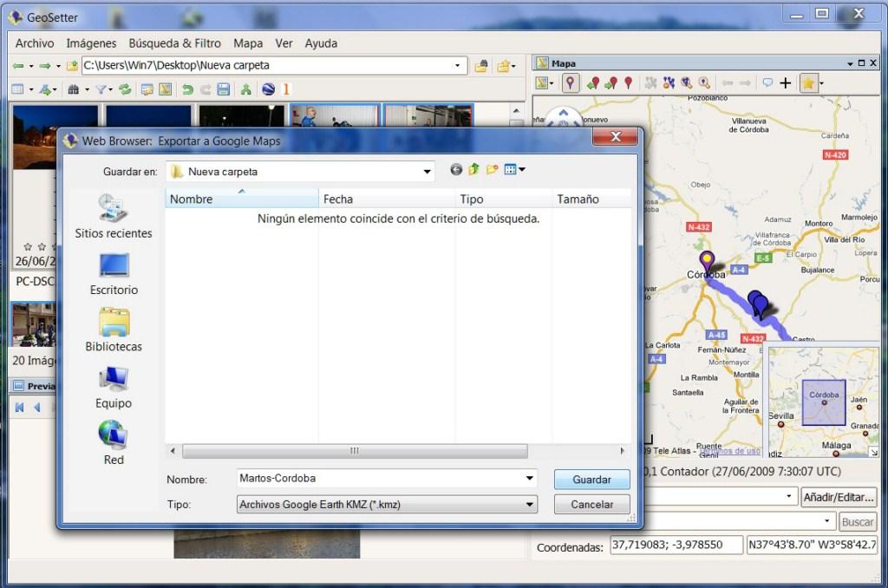
Task: Click the black plus crosshair icon
Action: click(786, 83)
